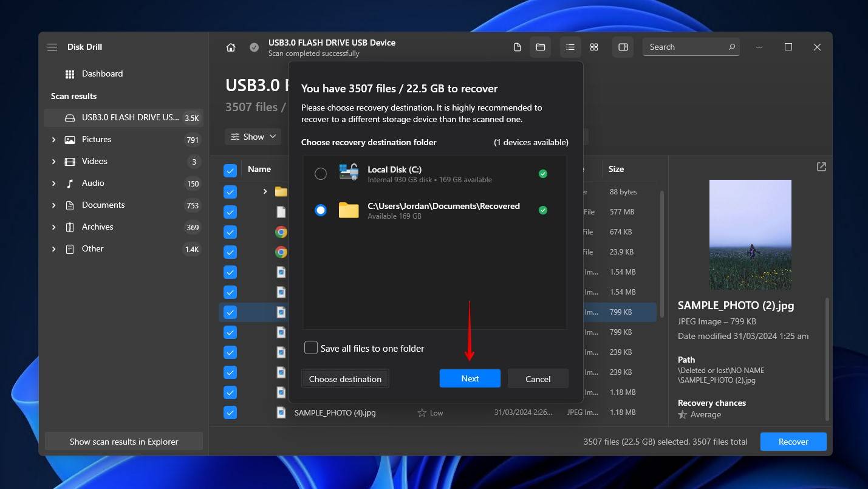Click the Choose destination button
868x489 pixels.
point(345,378)
